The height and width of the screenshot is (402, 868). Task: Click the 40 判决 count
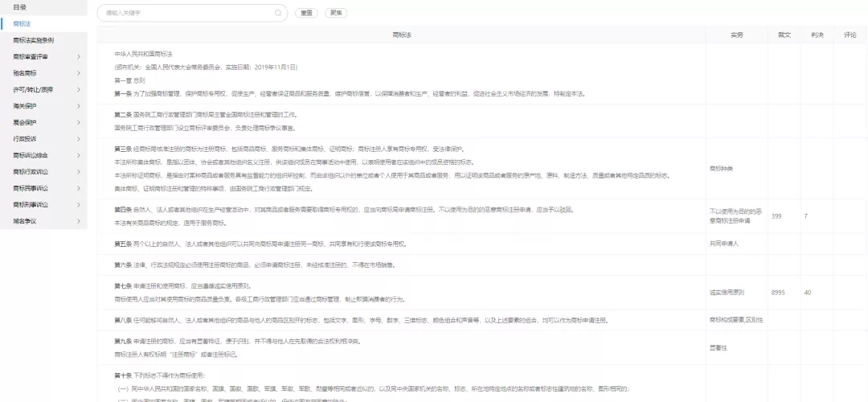point(808,293)
